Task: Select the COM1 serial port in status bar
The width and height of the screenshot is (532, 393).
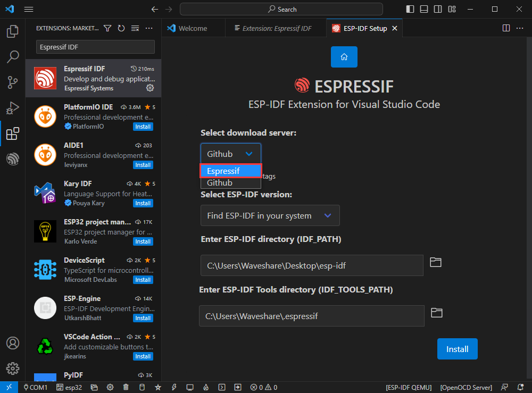Action: [35, 387]
